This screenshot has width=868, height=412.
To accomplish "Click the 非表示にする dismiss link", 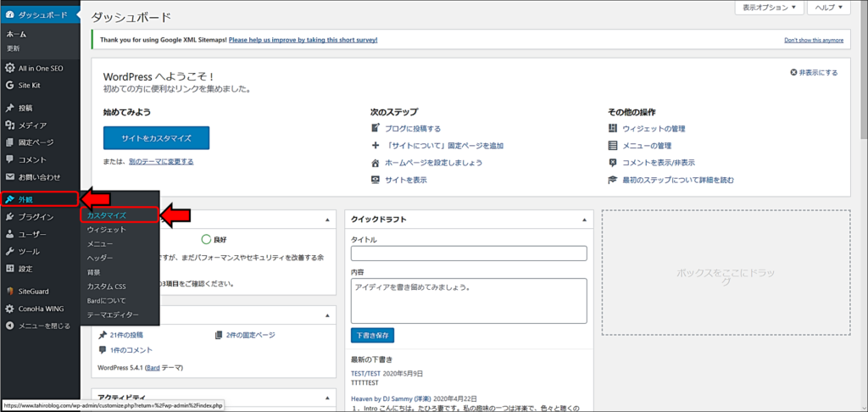I will click(x=818, y=73).
